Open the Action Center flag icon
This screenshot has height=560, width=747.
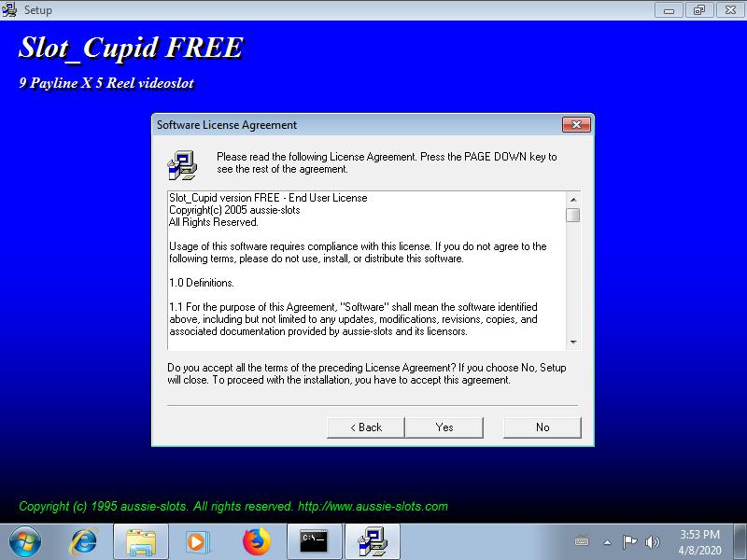tap(629, 542)
